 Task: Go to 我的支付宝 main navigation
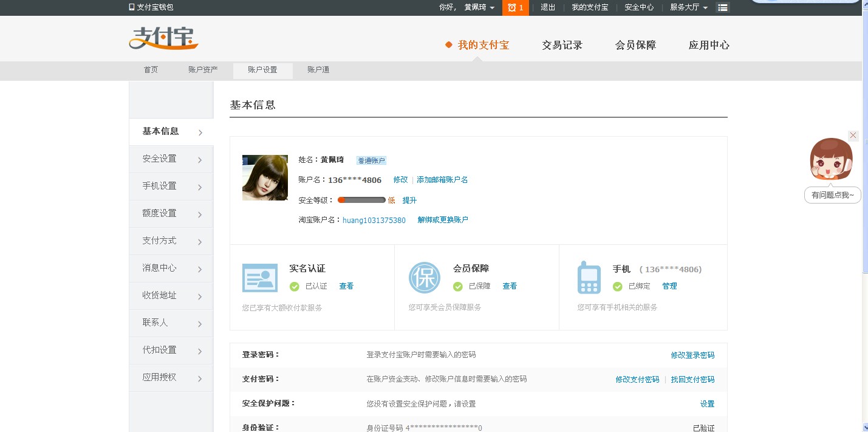(x=484, y=45)
